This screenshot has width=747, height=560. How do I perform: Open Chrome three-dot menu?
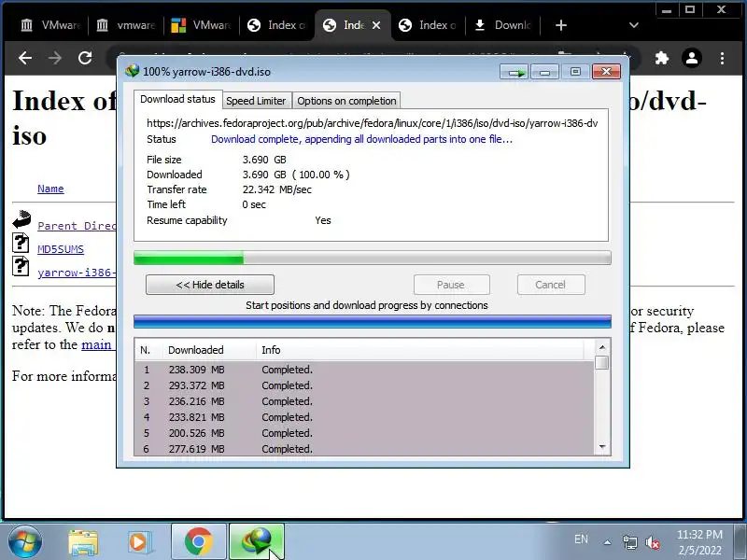tap(722, 58)
